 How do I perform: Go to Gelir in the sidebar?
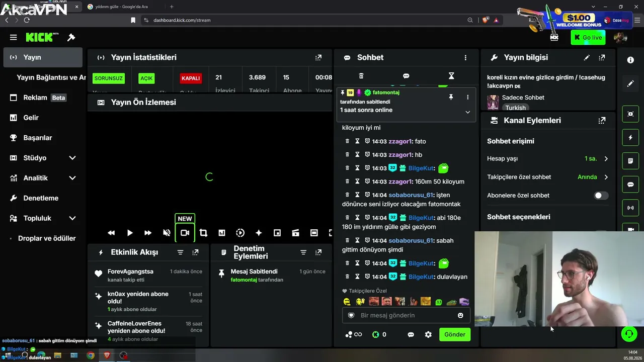click(x=43, y=118)
